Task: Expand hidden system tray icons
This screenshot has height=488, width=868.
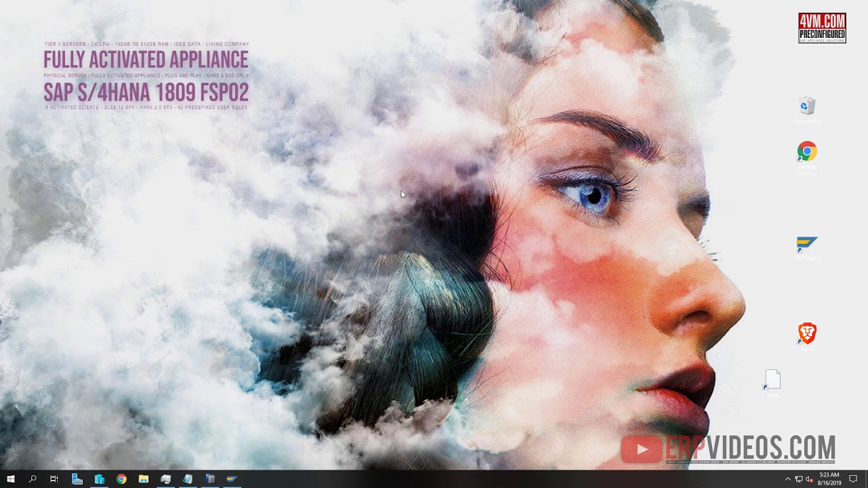Action: tap(788, 479)
